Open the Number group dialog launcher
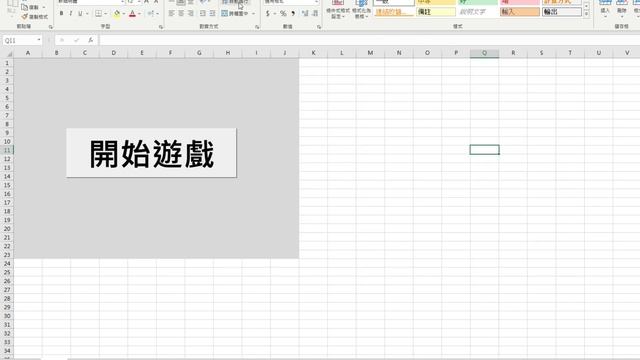 tap(319, 27)
